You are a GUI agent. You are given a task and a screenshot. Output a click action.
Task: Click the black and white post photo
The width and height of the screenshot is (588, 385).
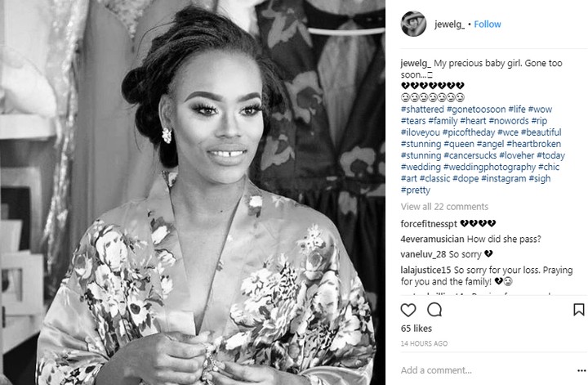click(193, 193)
